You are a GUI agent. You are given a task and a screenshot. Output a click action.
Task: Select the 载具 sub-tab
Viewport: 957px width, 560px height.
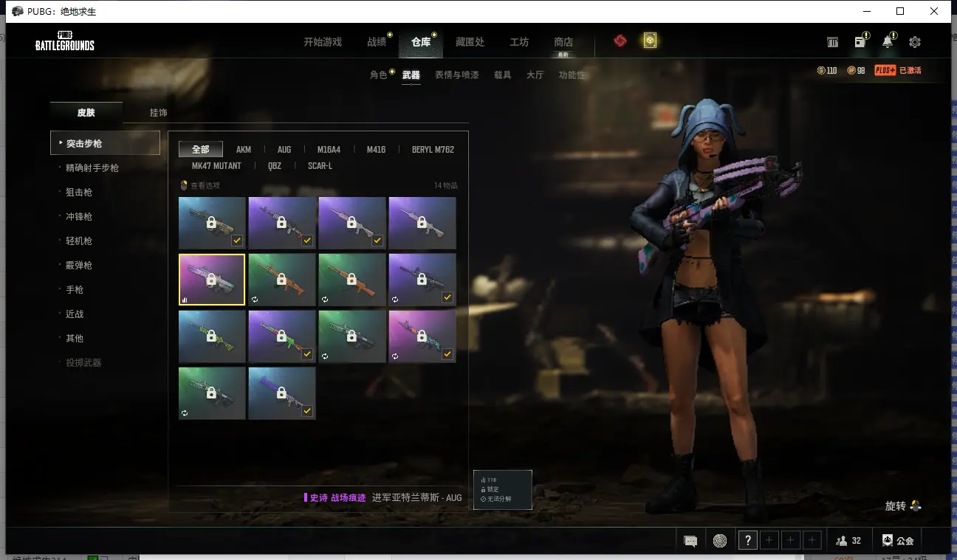coord(502,75)
